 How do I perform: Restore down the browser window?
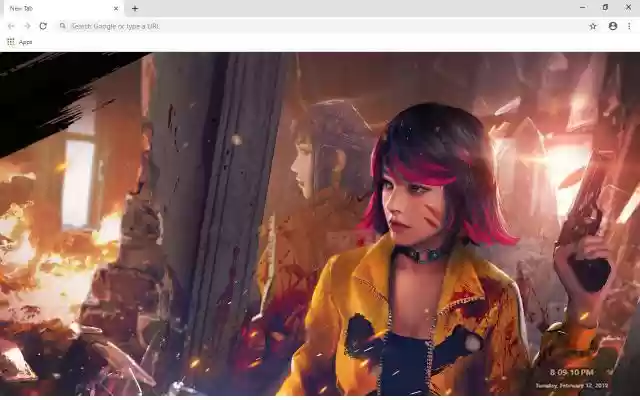point(605,7)
